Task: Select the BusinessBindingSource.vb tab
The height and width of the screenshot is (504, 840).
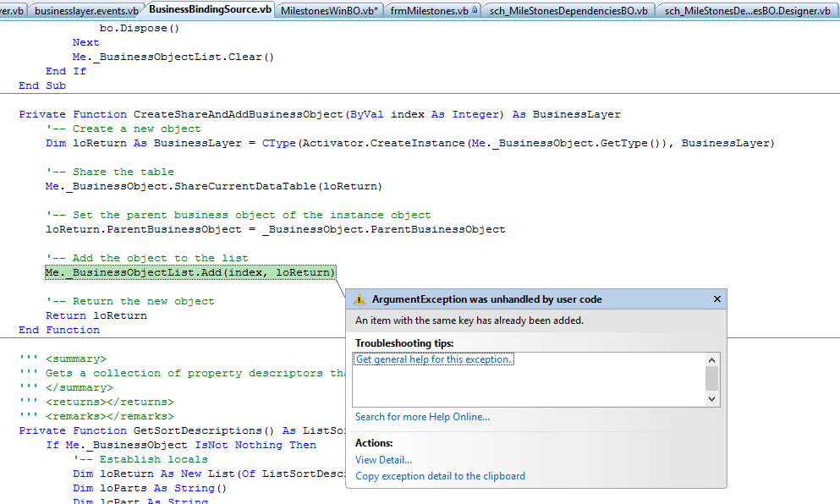Action: coord(210,9)
